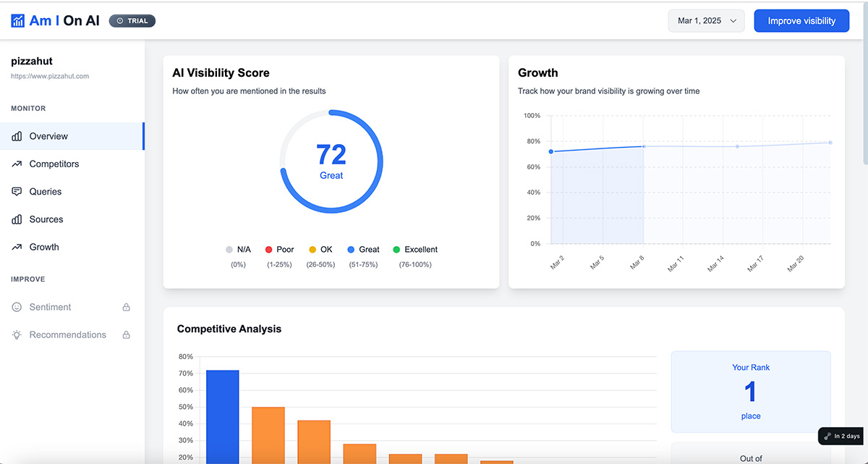Click the first Growth chart data point
Viewport: 868px width, 464px height.
(551, 151)
